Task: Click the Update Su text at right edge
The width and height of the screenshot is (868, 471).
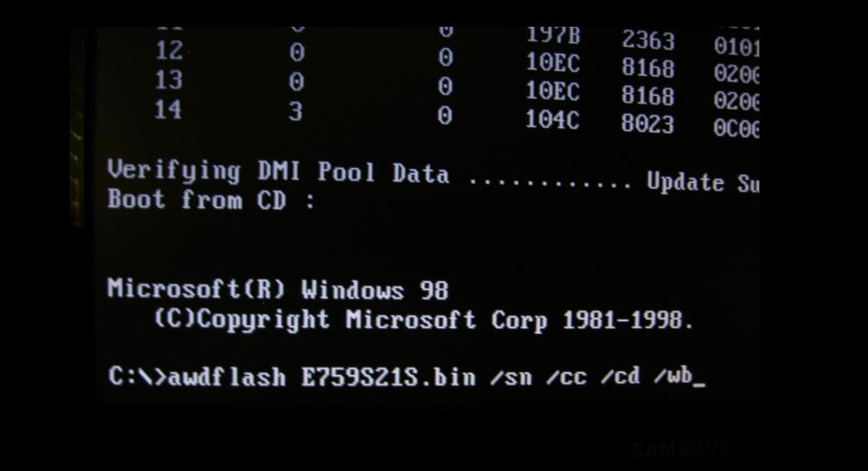Action: point(703,182)
